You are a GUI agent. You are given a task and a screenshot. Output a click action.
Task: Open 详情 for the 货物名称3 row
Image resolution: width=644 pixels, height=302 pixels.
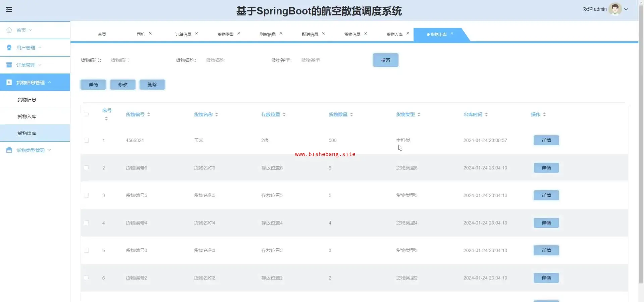coord(546,250)
